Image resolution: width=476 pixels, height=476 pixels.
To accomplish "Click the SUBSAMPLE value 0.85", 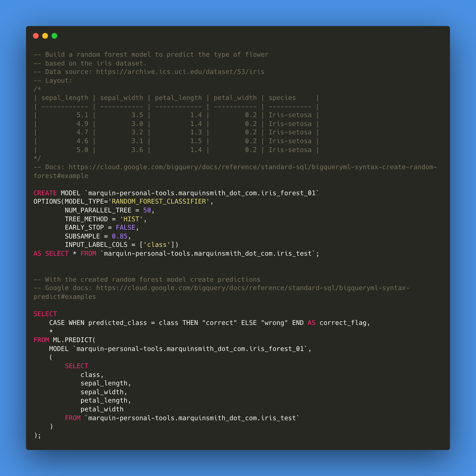I will [119, 236].
